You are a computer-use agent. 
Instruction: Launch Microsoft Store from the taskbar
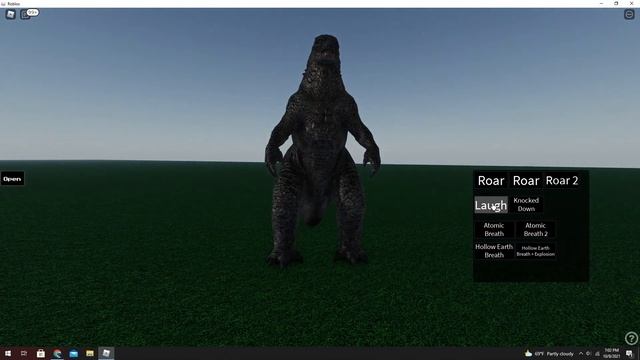point(40,353)
